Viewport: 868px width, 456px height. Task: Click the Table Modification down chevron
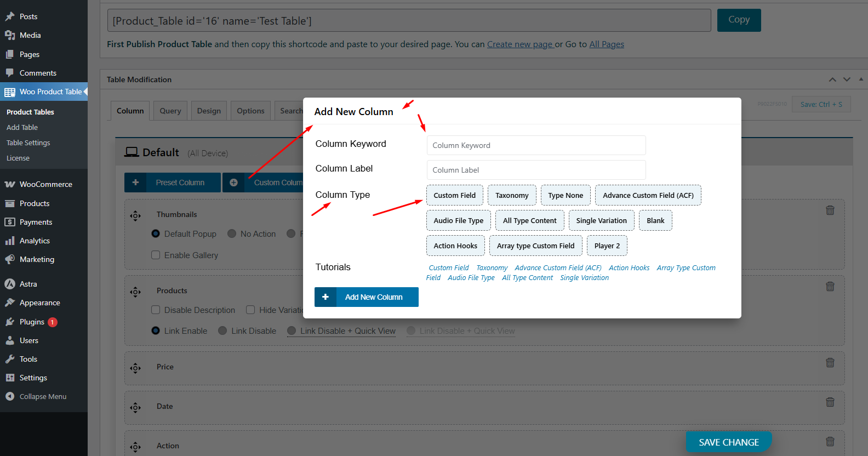[x=847, y=79]
